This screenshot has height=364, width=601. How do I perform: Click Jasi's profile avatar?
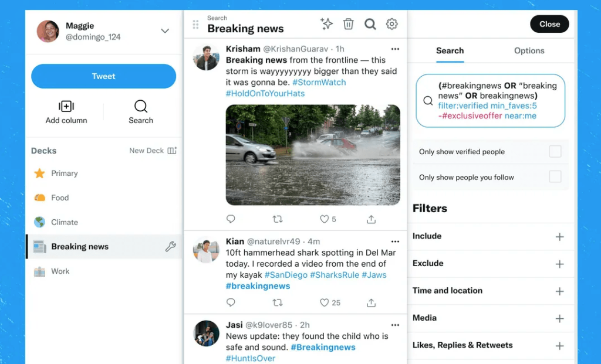(206, 334)
